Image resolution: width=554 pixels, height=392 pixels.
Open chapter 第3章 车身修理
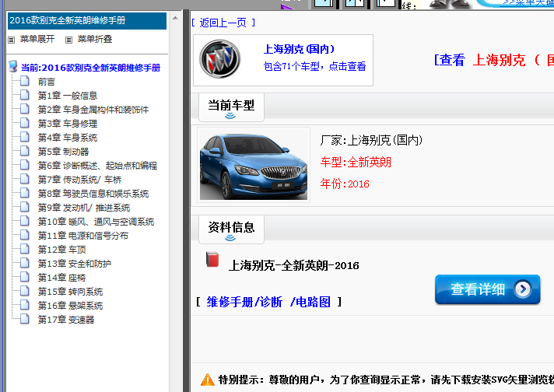click(x=68, y=124)
